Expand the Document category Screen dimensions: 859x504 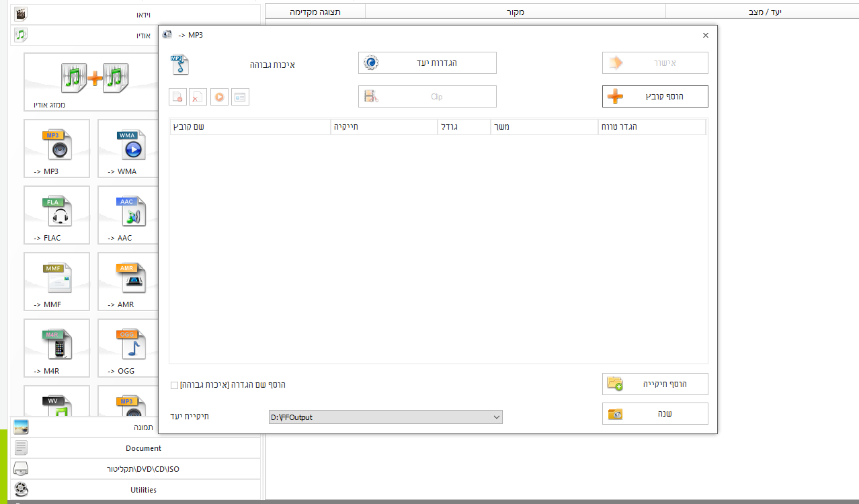[x=135, y=448]
